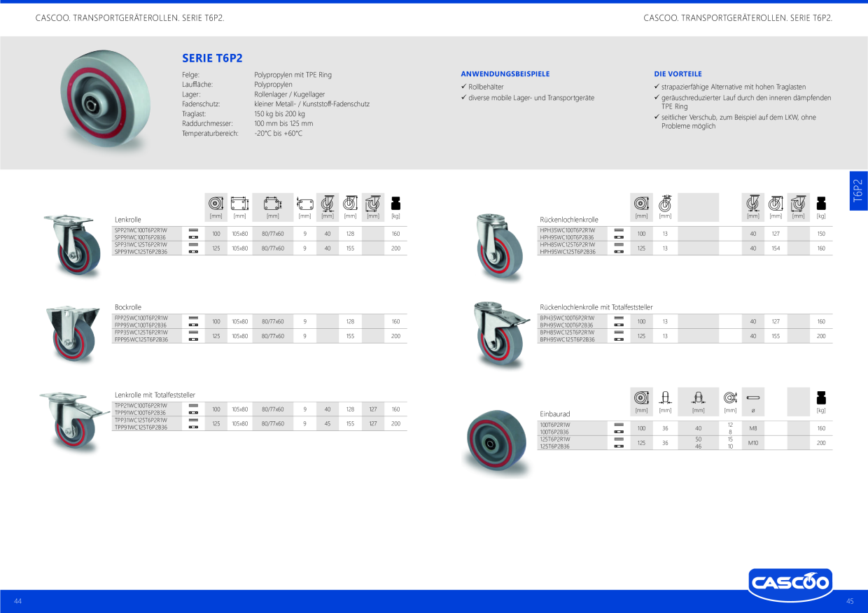Click the brake radius icon above Lenkrolle table
The width and height of the screenshot is (868, 613).
click(x=373, y=203)
